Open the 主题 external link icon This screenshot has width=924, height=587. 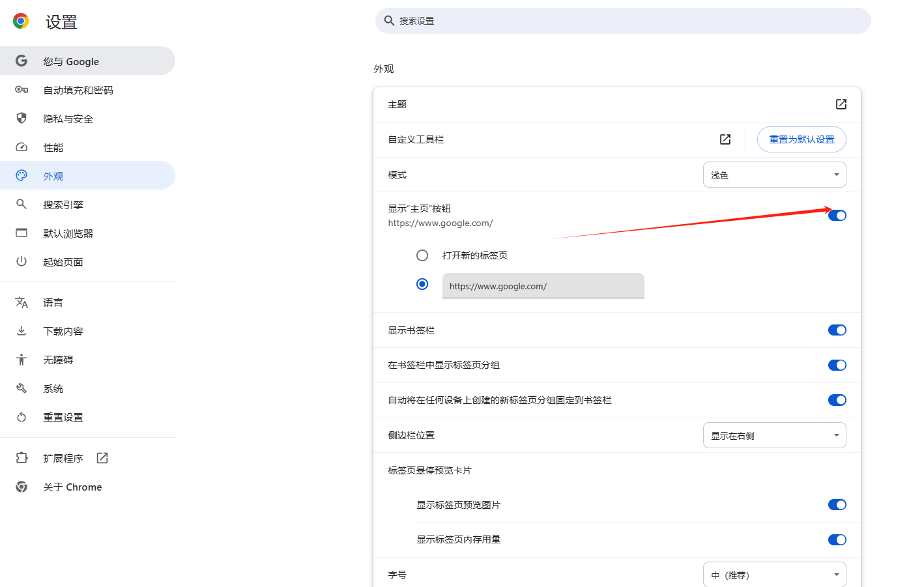point(841,104)
